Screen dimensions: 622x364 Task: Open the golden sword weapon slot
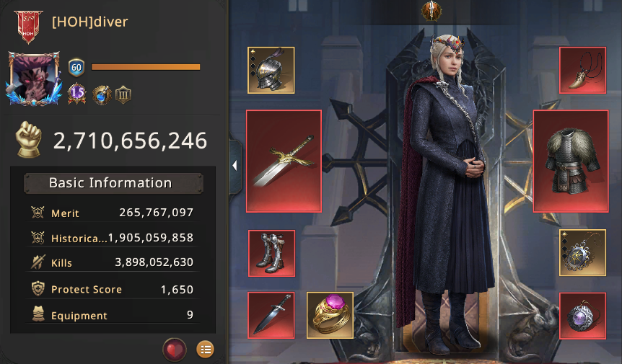284,161
